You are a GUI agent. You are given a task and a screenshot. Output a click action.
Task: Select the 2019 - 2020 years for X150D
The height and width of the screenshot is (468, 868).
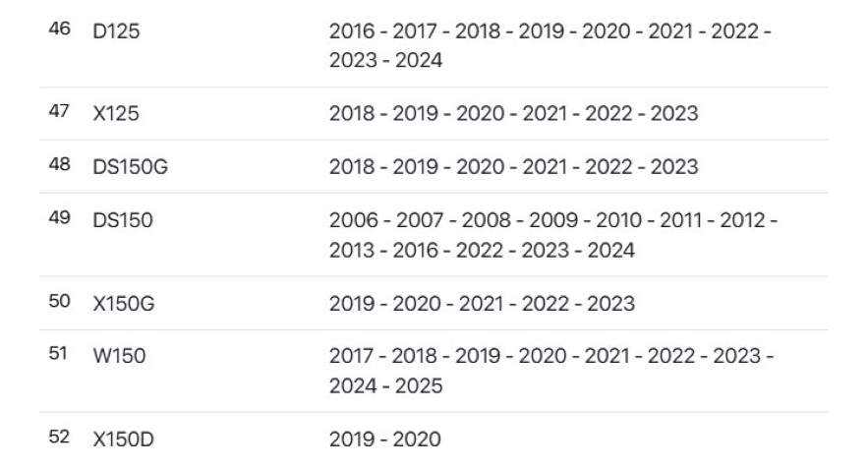(385, 439)
